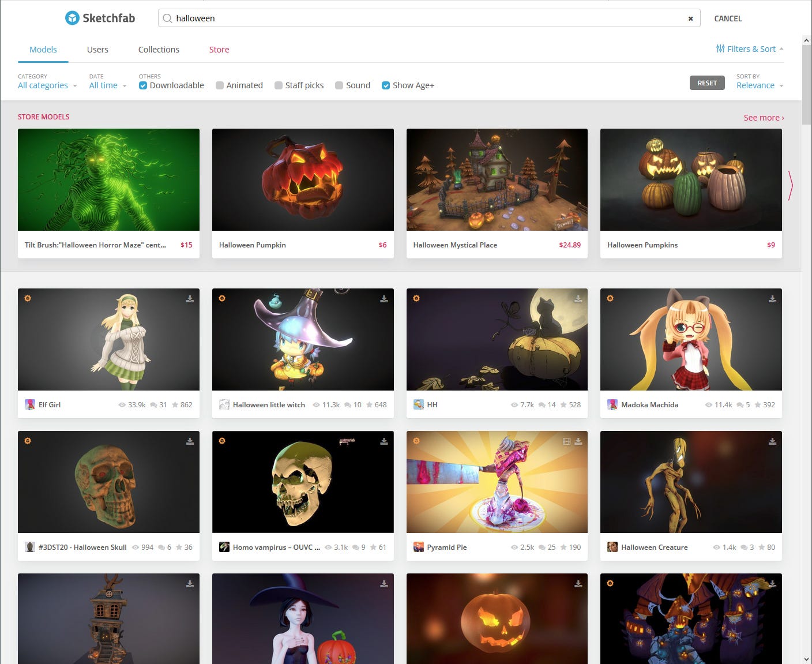Click the animation film icon on Pyramid Pie
The height and width of the screenshot is (664, 812).
point(566,441)
